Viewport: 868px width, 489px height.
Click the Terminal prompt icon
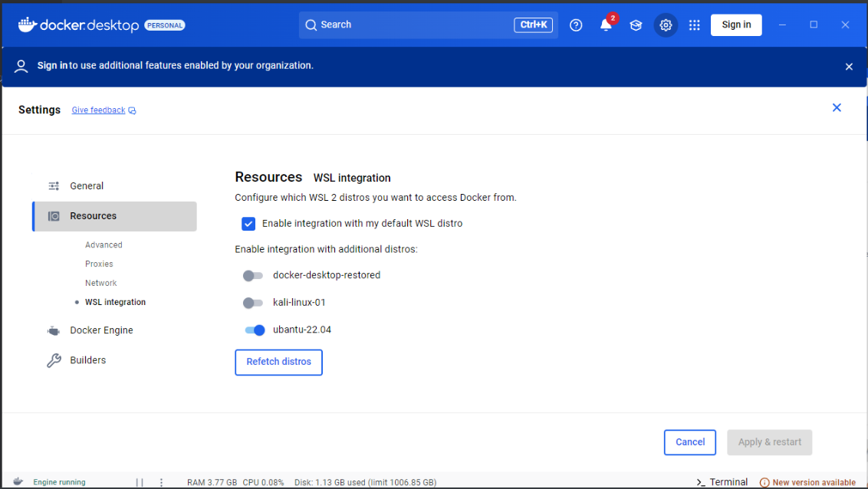[x=700, y=482]
